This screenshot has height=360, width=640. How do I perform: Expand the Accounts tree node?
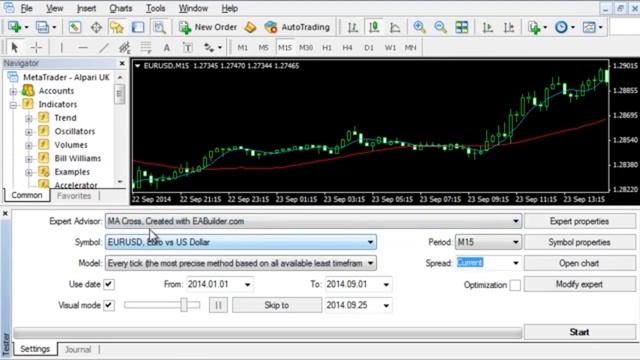click(x=13, y=91)
